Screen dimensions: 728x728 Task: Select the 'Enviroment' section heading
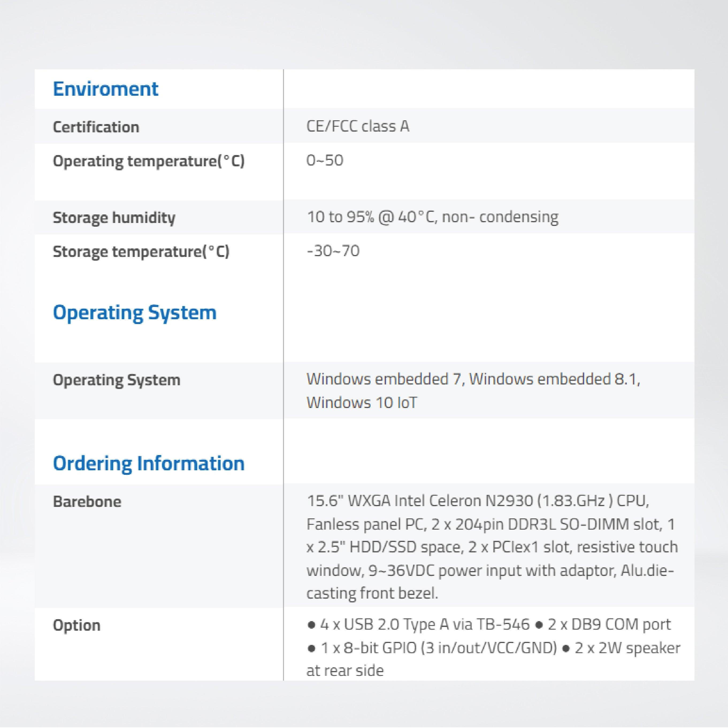point(106,89)
